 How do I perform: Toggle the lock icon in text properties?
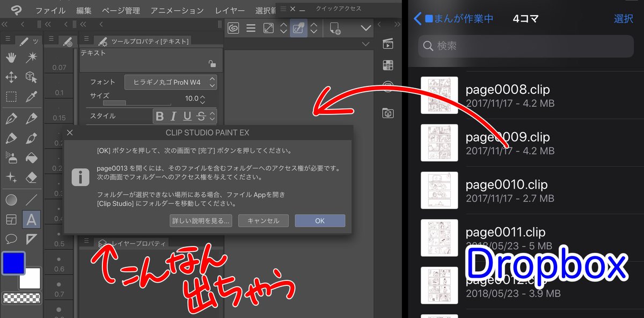pos(213,64)
